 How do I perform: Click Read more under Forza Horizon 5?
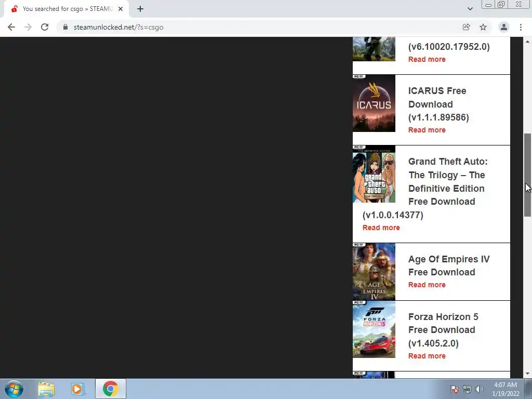tap(427, 356)
